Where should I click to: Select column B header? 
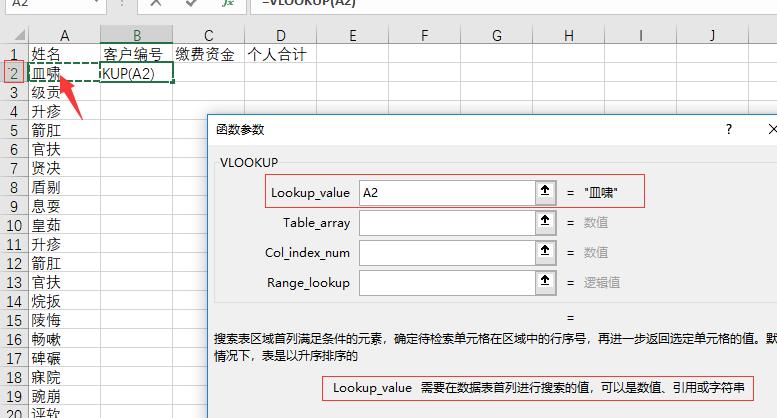(137, 35)
